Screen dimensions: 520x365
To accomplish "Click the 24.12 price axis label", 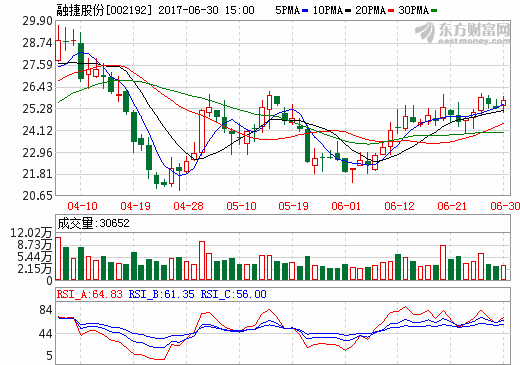I will pos(37,131).
